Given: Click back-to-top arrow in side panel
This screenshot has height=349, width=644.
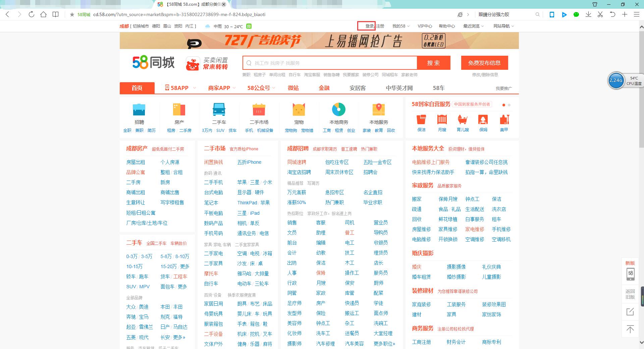Looking at the screenshot, I should (630, 329).
